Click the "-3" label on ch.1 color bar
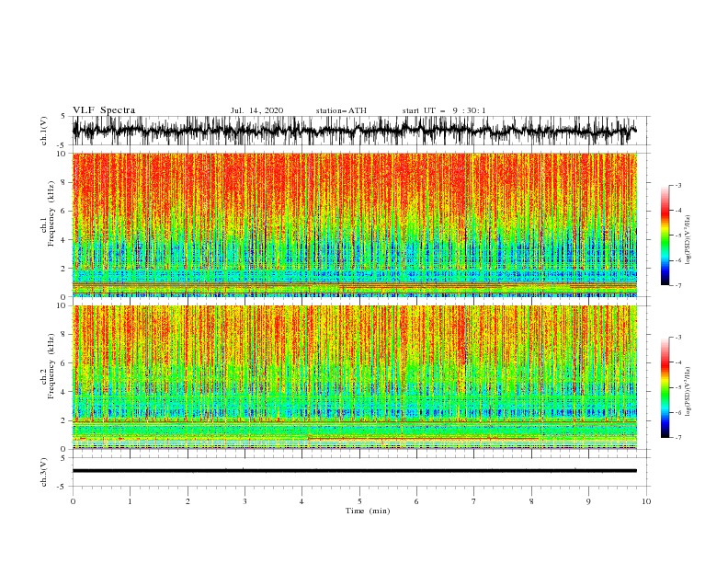The height and width of the screenshot is (563, 728). click(x=678, y=185)
